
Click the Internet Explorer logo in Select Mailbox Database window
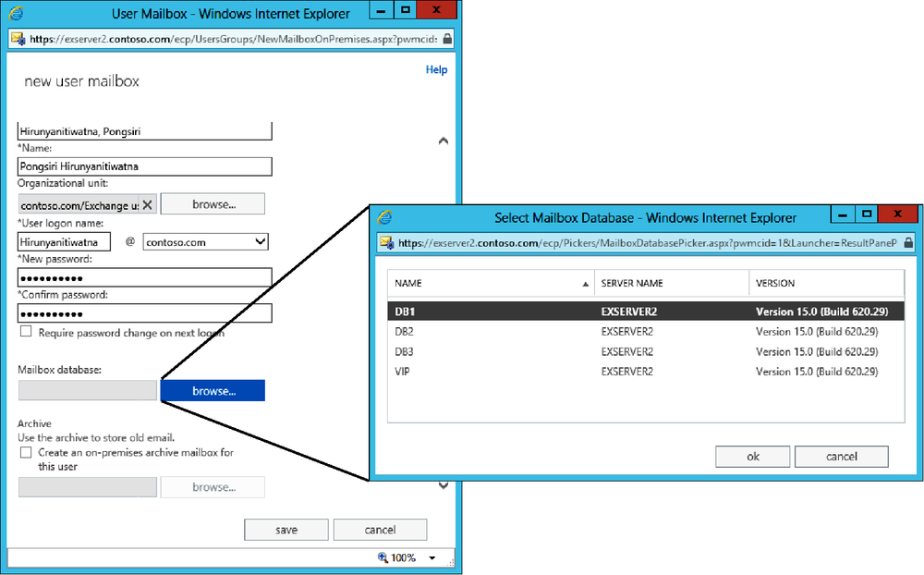point(384,217)
